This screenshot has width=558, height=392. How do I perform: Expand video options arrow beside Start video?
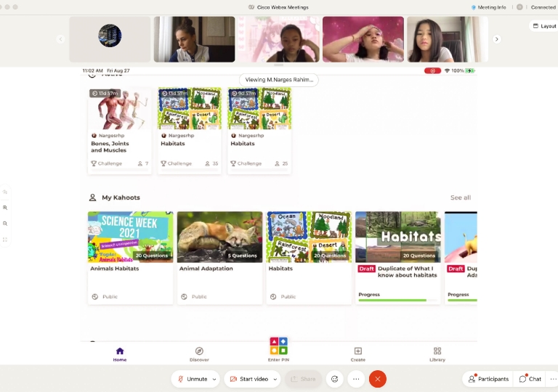point(275,379)
